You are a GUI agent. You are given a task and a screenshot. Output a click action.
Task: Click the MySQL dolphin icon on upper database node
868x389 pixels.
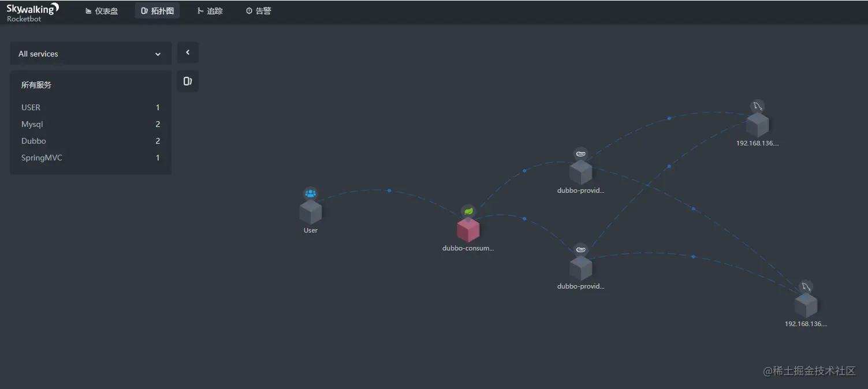pyautogui.click(x=757, y=107)
